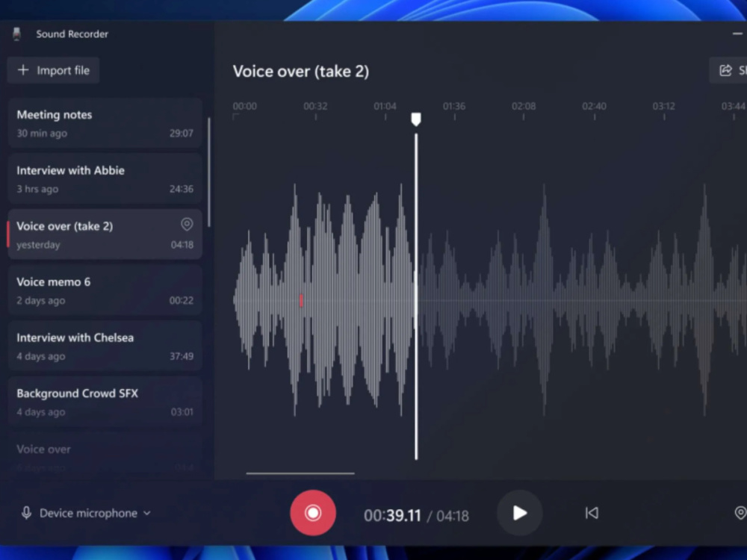Click the Import file button

pyautogui.click(x=53, y=70)
